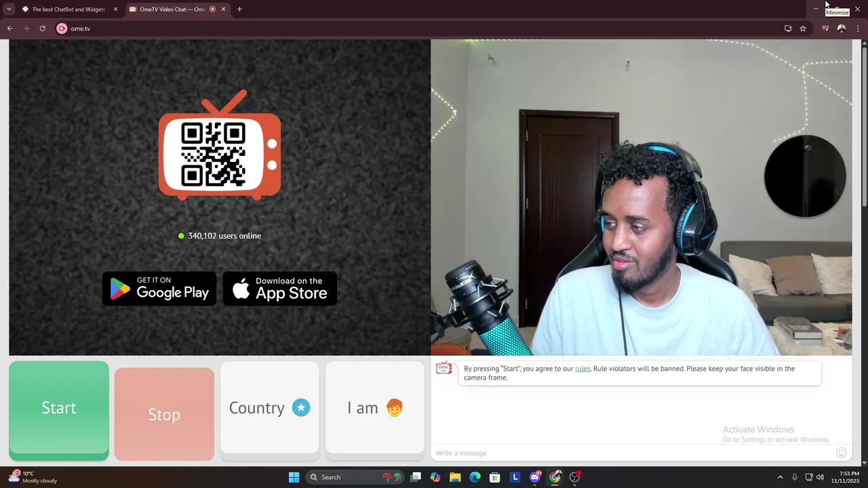
Task: Click the Stop button
Action: click(164, 414)
